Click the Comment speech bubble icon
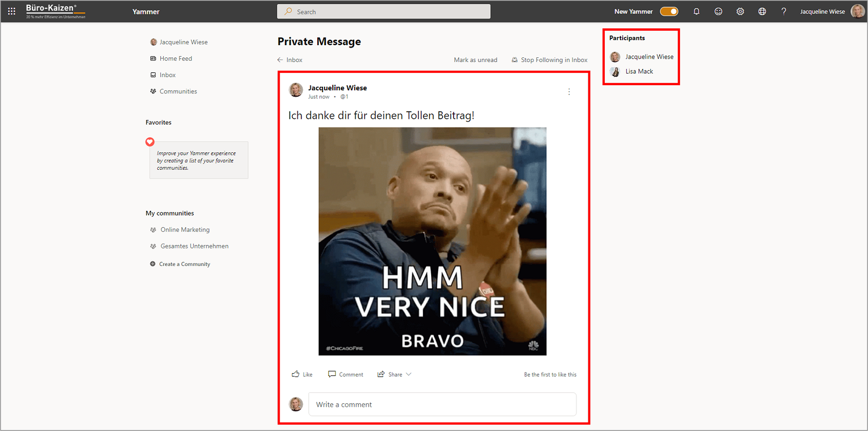Viewport: 868px width, 431px height. pos(332,374)
